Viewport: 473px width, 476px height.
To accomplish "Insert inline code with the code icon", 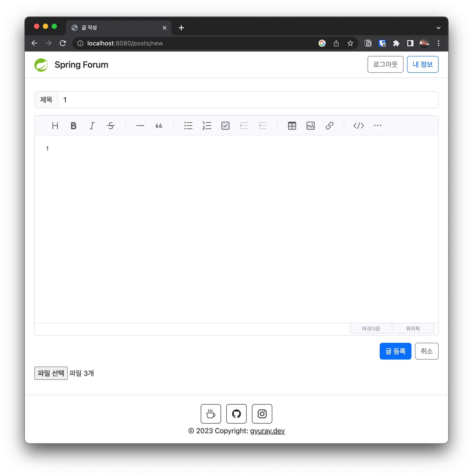I will (358, 126).
